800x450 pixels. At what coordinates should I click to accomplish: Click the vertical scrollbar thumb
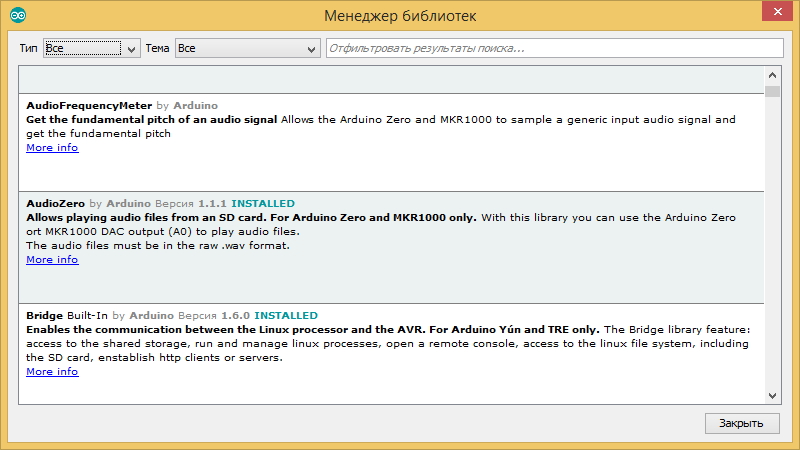pos(772,92)
